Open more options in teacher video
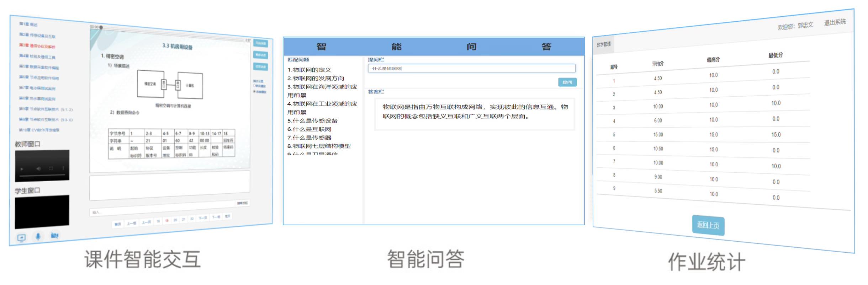Viewport: 868px width, 285px height. (63, 168)
